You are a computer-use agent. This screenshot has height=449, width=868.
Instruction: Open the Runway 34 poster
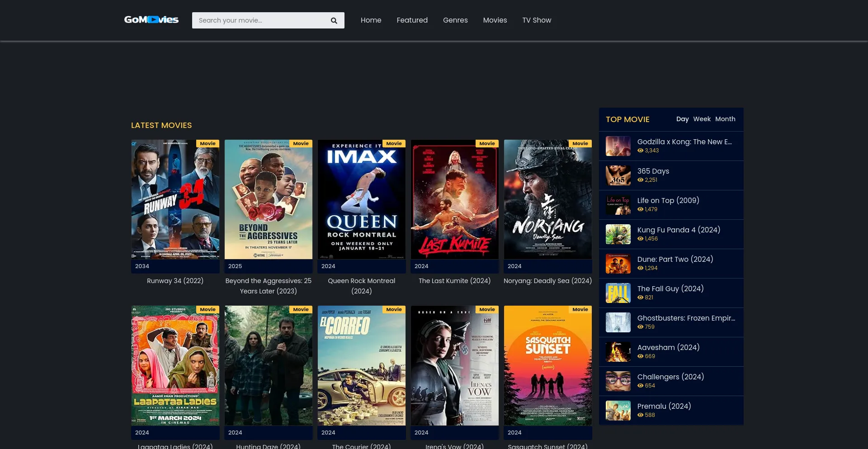pos(175,199)
